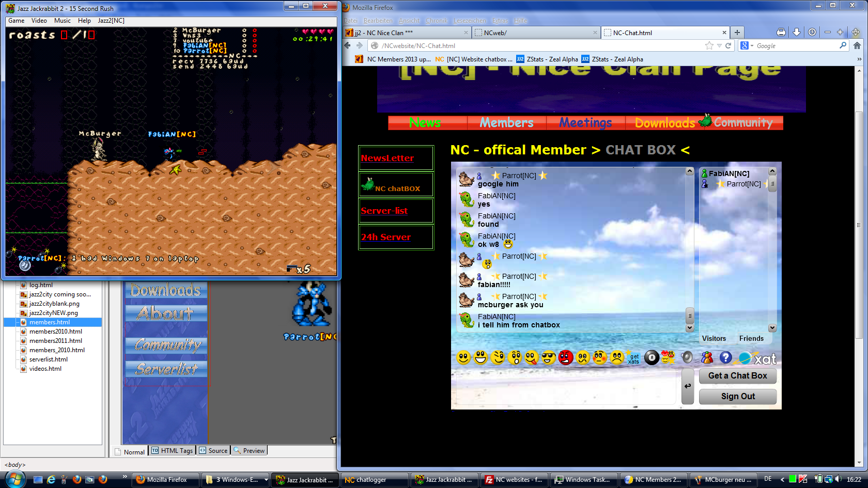Screen dimensions: 868x488
Task: Open a new Firefox tab
Action: tap(737, 32)
